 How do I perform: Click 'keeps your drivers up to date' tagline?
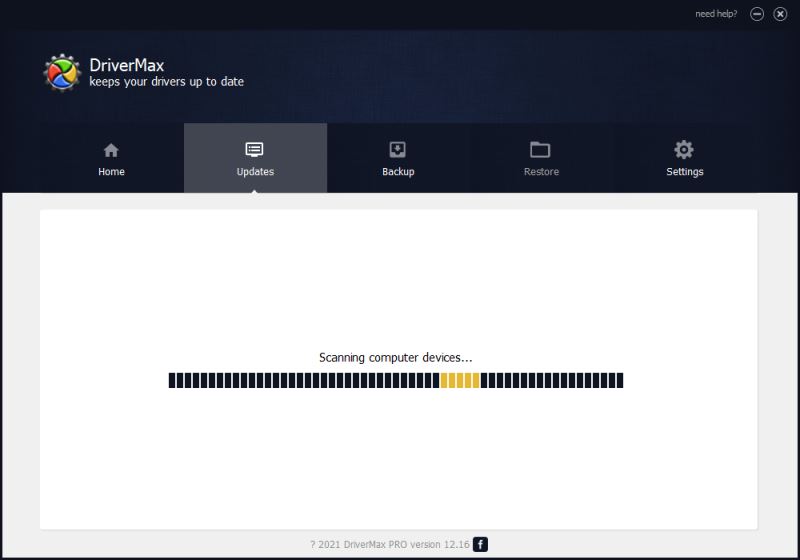[x=166, y=82]
